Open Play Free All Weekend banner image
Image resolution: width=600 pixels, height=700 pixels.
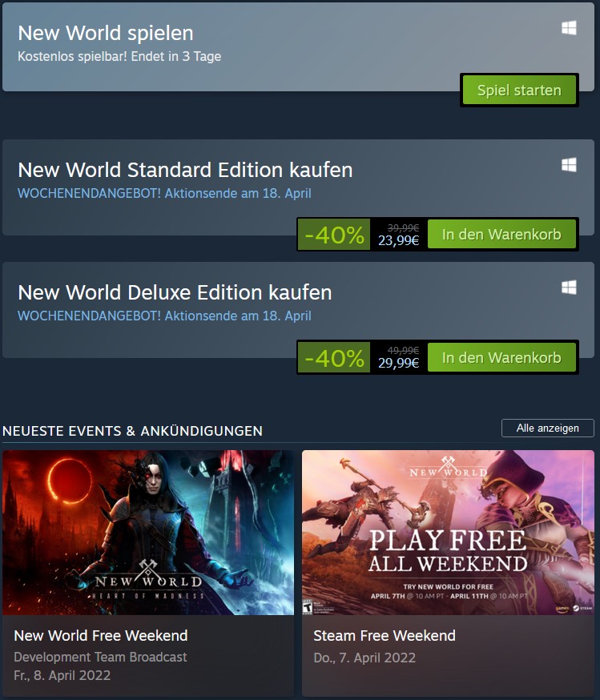(448, 532)
